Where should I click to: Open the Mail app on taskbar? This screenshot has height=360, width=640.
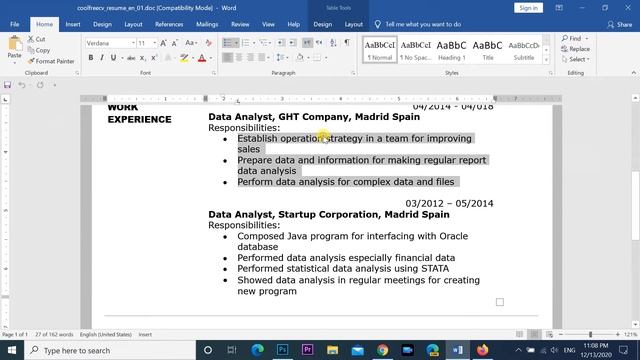[x=358, y=350]
